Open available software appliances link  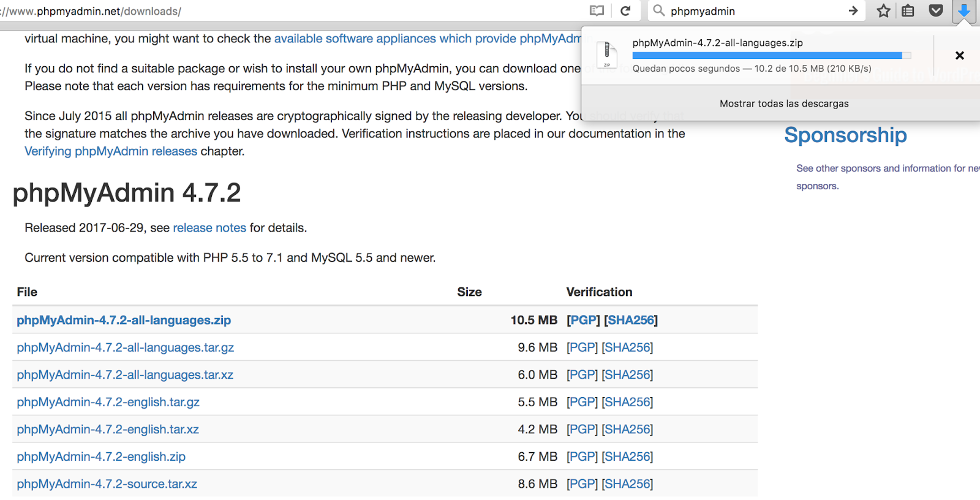pos(428,39)
